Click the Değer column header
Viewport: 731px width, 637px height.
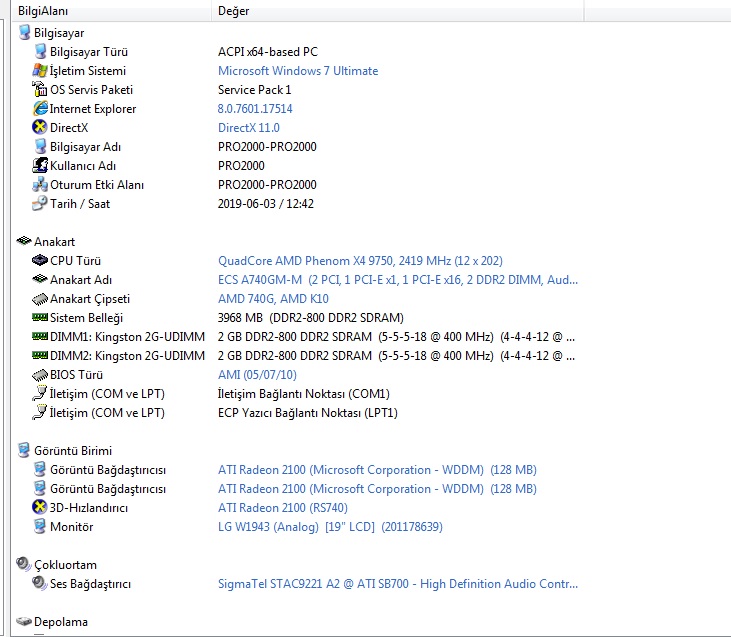[234, 11]
